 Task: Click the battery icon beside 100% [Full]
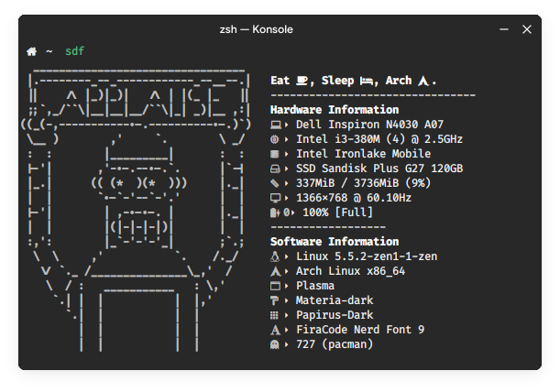275,212
